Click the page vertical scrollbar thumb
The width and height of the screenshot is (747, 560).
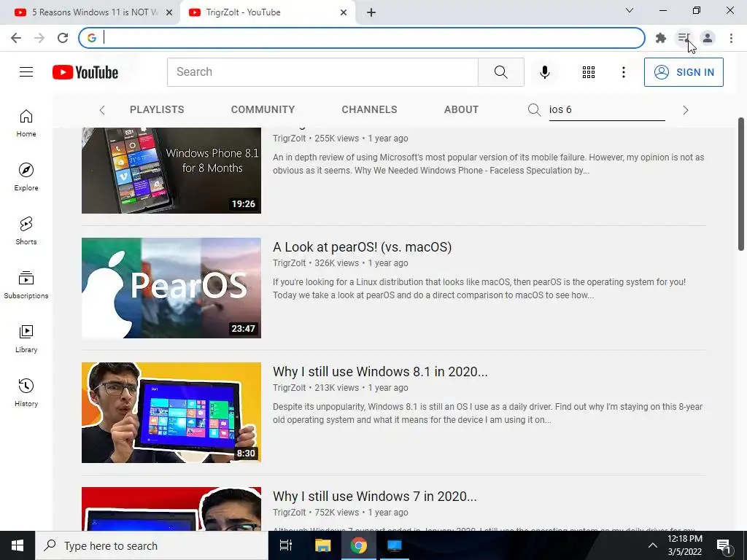(741, 184)
